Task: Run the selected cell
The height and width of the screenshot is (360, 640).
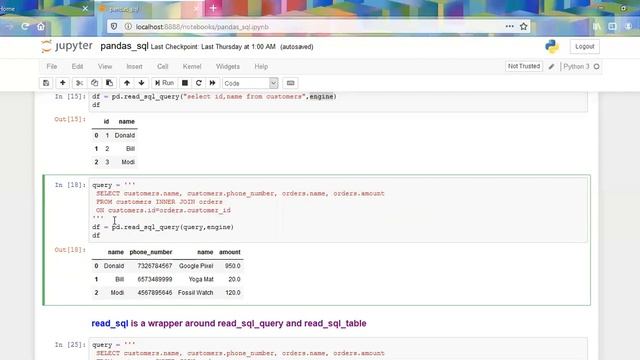Action: point(164,83)
